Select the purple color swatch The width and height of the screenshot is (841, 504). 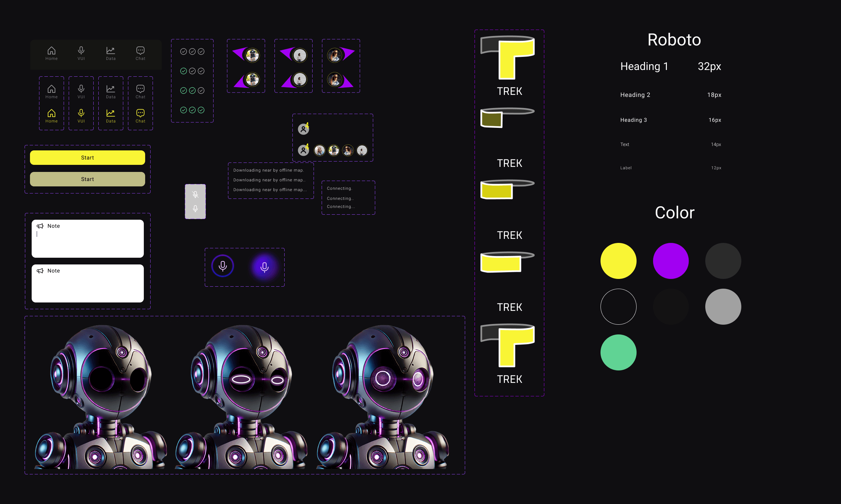670,261
